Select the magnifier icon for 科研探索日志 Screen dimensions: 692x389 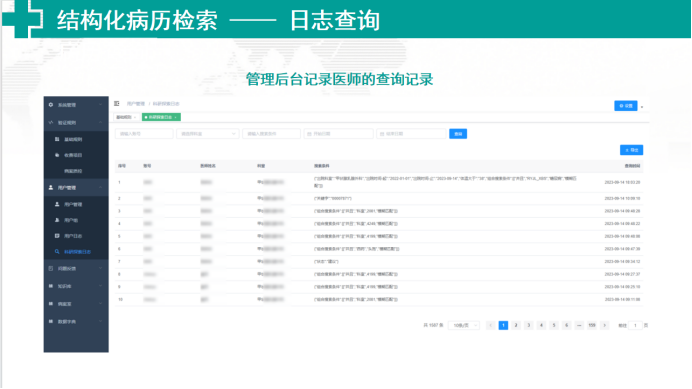[57, 252]
